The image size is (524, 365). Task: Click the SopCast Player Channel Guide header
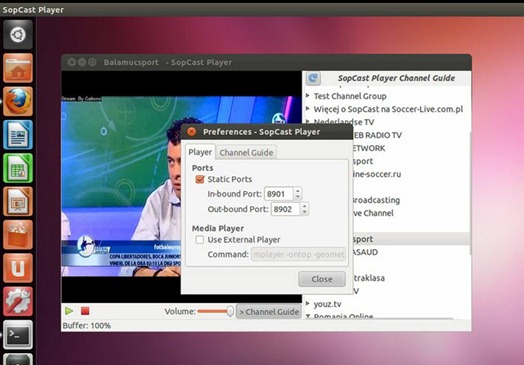point(396,78)
